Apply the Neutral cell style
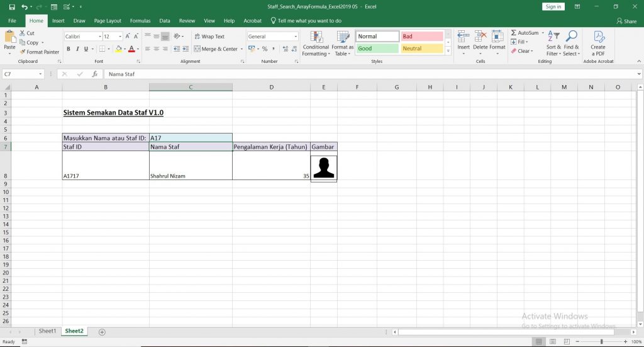The height and width of the screenshot is (347, 644). coord(422,48)
